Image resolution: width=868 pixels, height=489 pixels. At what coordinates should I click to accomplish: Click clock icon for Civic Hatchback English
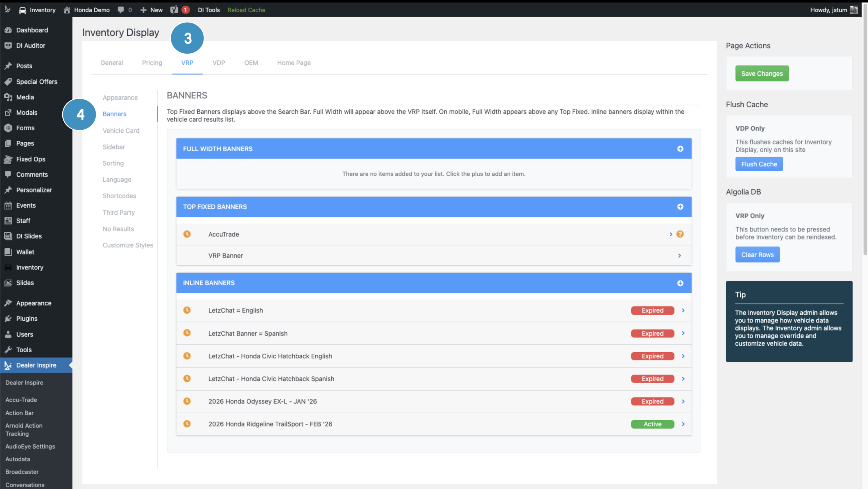click(x=187, y=356)
